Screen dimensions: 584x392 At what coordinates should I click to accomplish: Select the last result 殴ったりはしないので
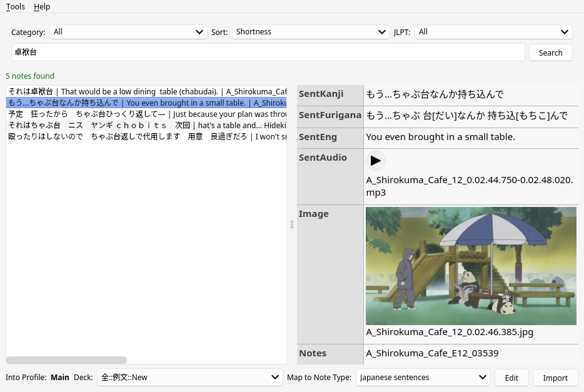click(x=125, y=136)
